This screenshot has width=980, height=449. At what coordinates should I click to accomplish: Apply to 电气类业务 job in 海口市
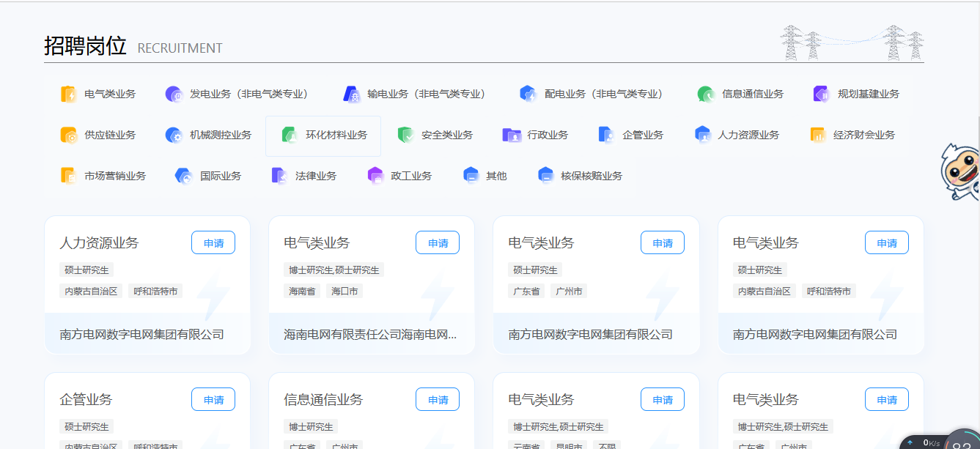(x=438, y=242)
